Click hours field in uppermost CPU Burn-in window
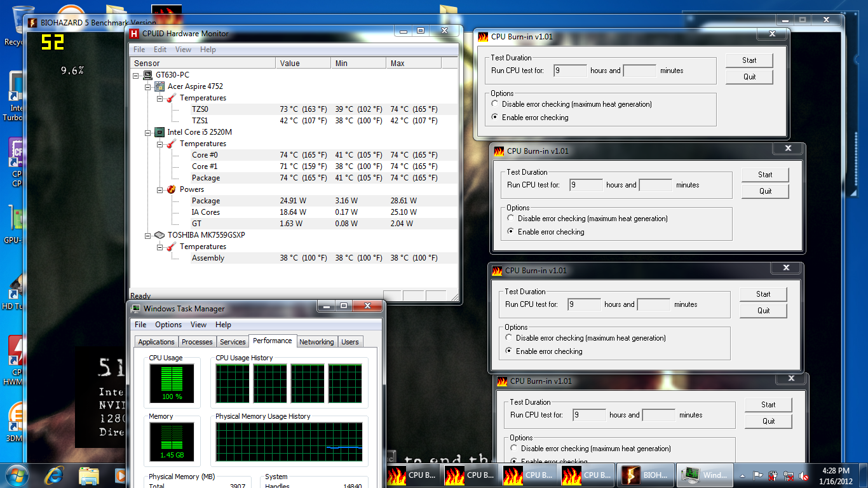 [x=570, y=71]
